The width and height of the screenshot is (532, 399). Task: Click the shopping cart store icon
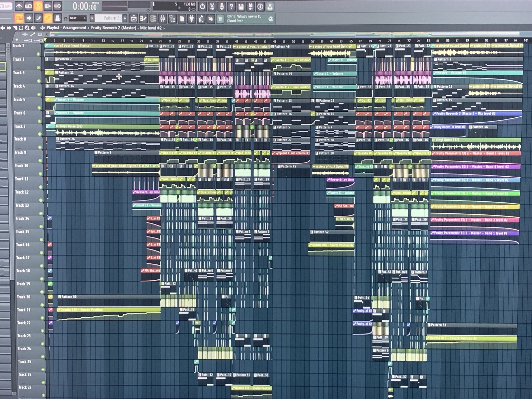click(x=220, y=19)
